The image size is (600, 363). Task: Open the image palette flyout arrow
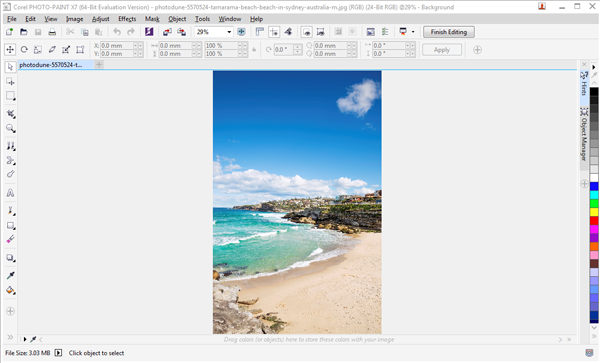pyautogui.click(x=25, y=339)
